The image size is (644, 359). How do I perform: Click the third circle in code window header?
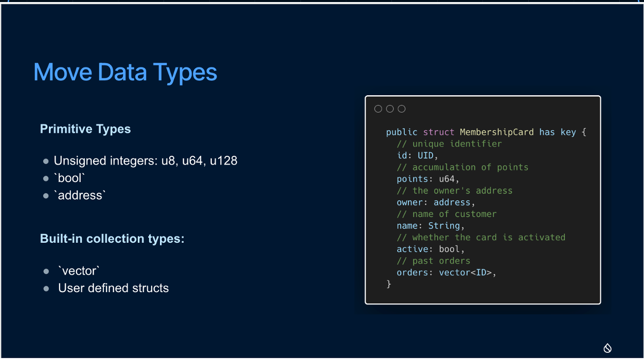[402, 109]
